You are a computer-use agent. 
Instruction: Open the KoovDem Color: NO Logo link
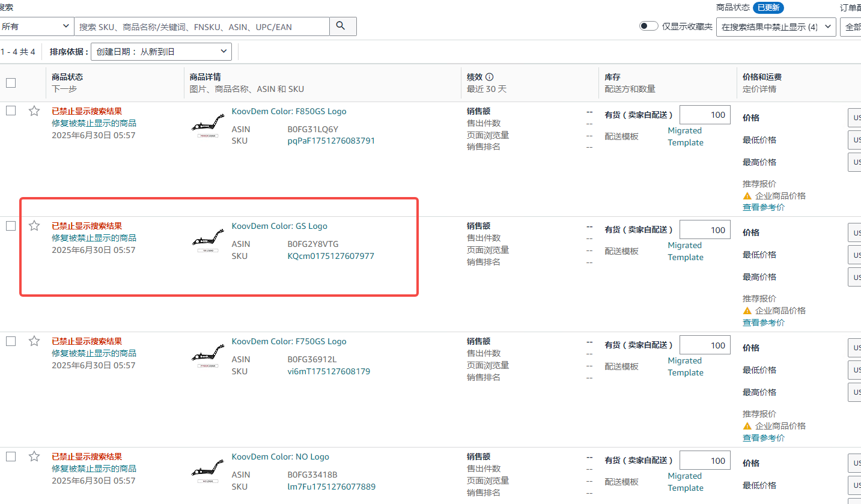click(280, 457)
